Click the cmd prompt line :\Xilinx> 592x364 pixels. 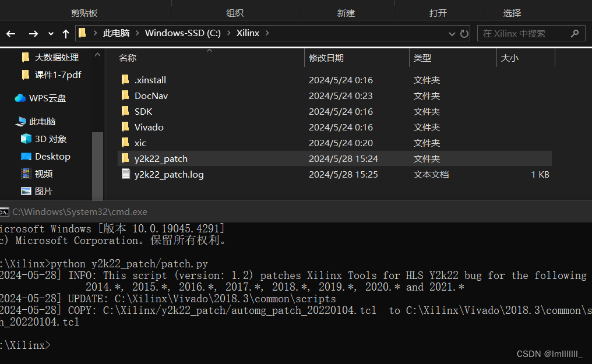click(25, 345)
